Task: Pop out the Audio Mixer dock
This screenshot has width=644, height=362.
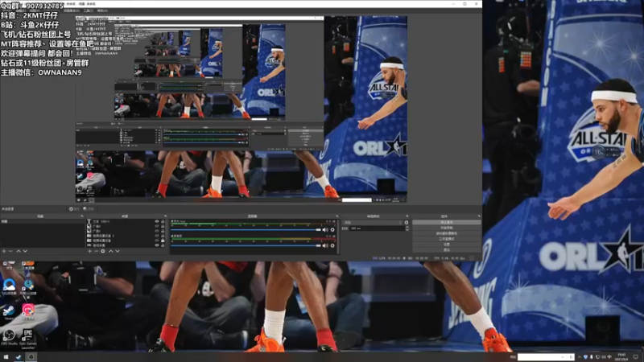Action: point(336,216)
